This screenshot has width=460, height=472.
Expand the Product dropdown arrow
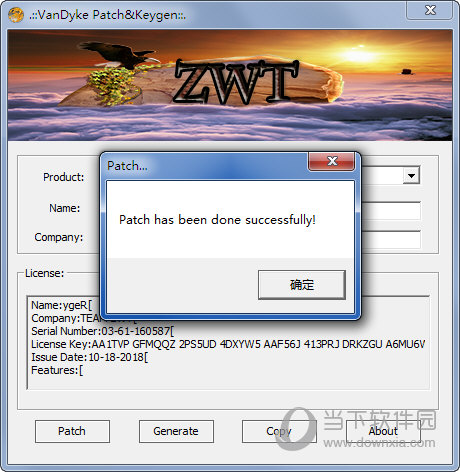[x=412, y=176]
